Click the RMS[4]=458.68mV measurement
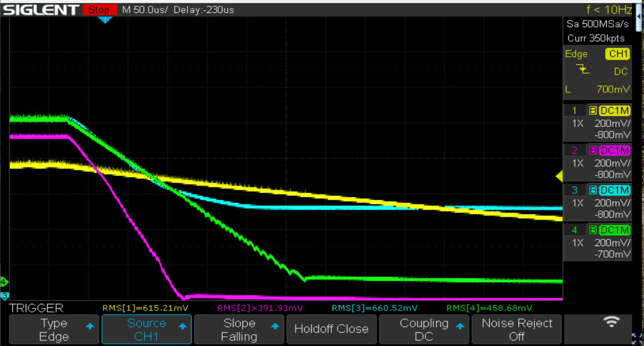644x346 pixels. tap(489, 308)
